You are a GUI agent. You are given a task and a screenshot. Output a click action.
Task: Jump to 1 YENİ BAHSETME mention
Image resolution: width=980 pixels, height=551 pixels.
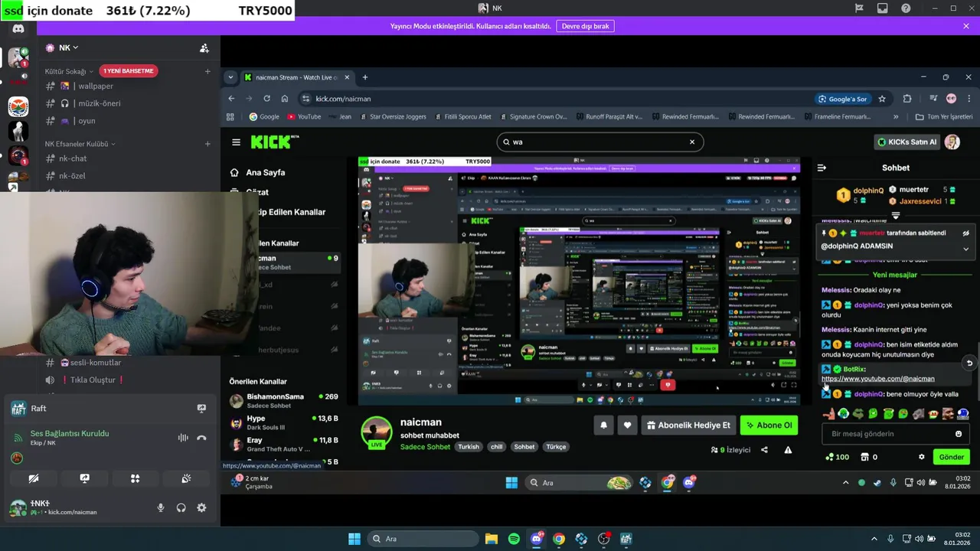[129, 70]
